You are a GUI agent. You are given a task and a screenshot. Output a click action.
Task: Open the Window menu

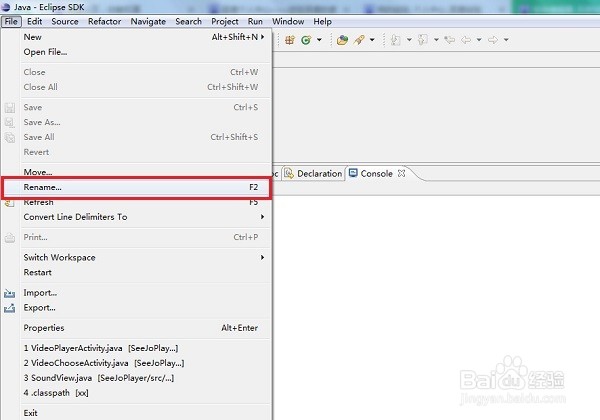288,21
